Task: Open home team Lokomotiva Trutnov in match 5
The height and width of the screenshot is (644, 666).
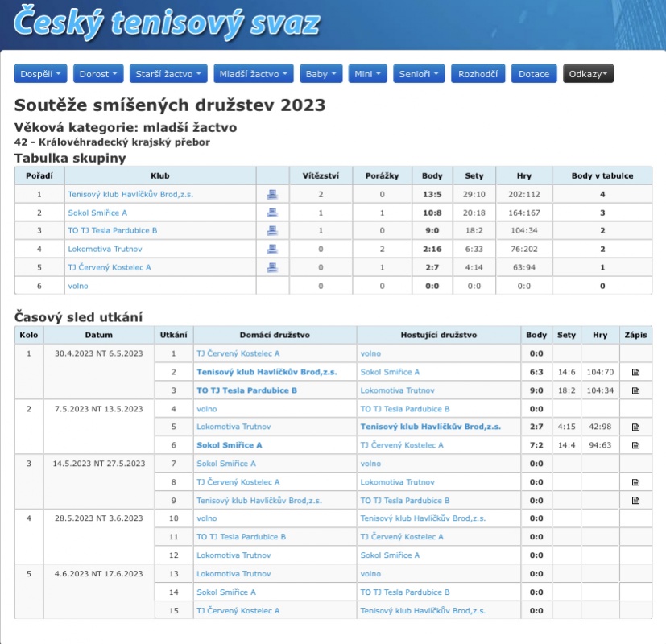Action: (234, 427)
